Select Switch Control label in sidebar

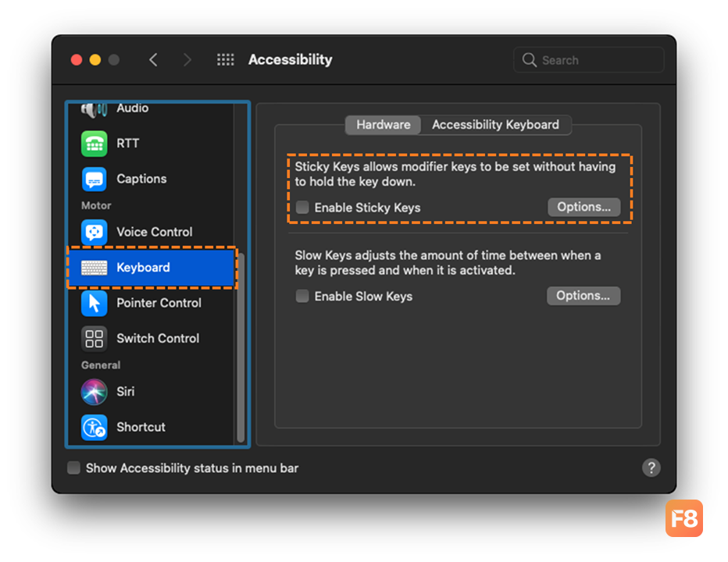pyautogui.click(x=158, y=339)
